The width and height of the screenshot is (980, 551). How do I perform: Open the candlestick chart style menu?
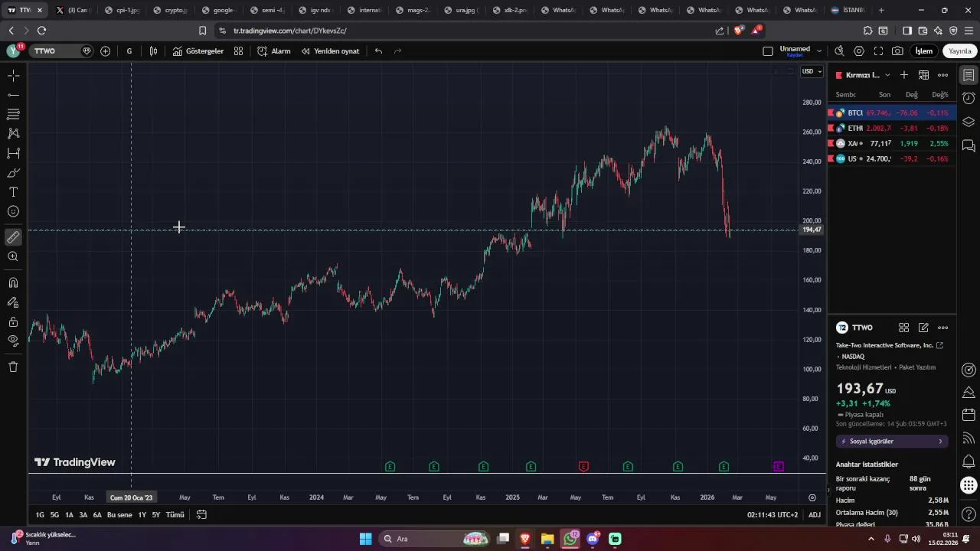[154, 51]
